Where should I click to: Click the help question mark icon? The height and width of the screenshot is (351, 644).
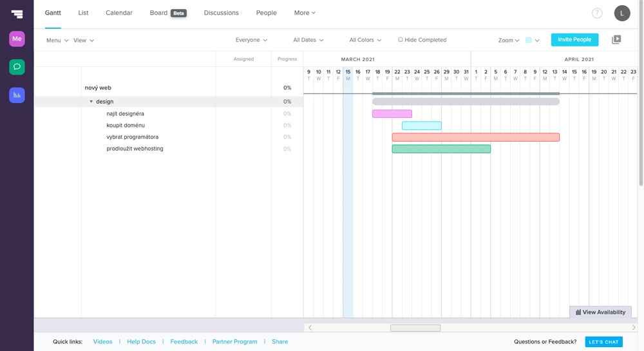click(597, 13)
